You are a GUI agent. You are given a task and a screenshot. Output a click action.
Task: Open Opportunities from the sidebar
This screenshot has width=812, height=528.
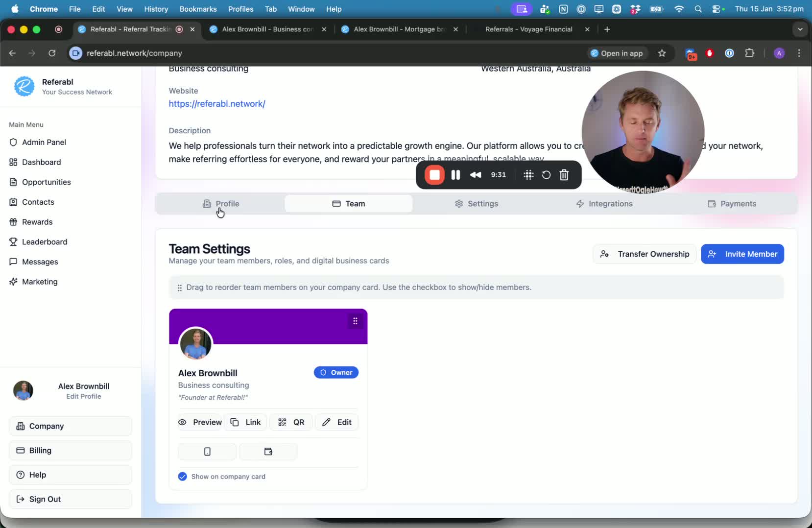coord(40,182)
